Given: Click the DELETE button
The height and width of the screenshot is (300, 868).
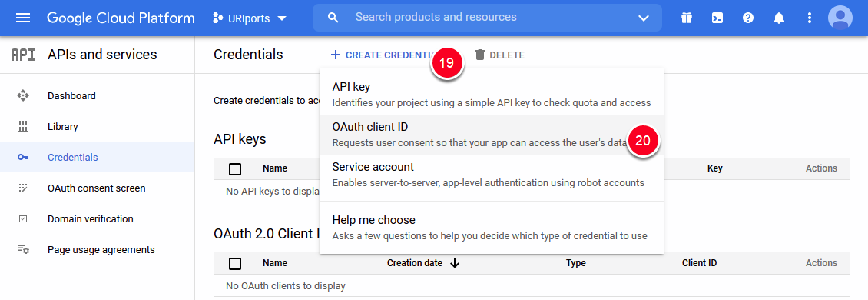Looking at the screenshot, I should point(500,55).
